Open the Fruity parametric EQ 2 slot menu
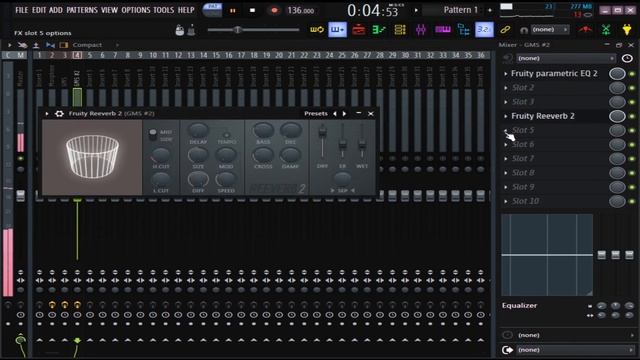640x360 pixels. pos(506,74)
